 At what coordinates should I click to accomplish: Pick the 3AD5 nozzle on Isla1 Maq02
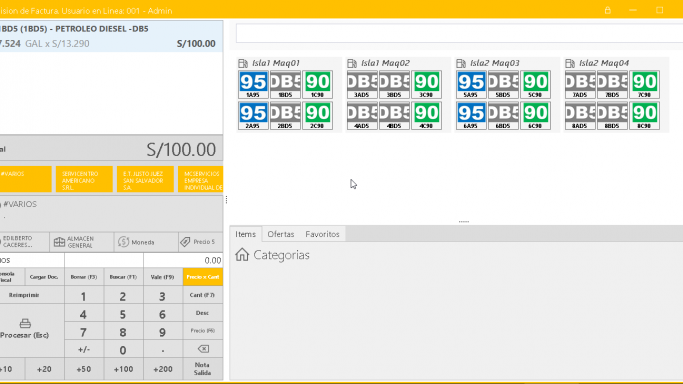pyautogui.click(x=362, y=84)
